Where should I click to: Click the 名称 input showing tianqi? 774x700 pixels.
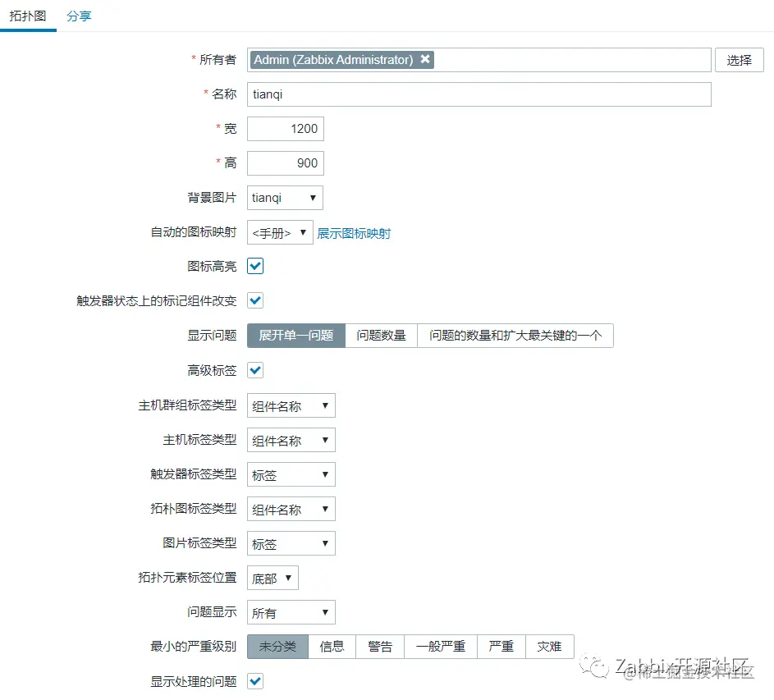point(479,94)
